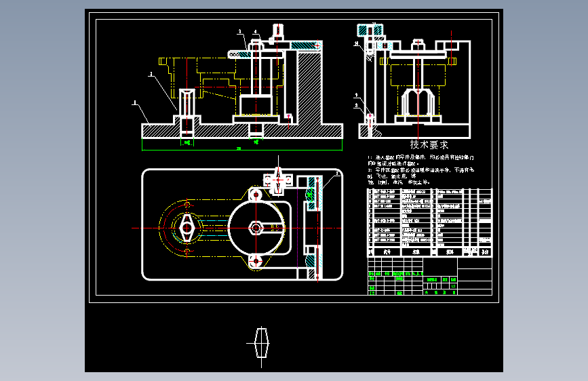Select the cyan hatched bushing plate at top of front view
The height and width of the screenshot is (381, 588).
306,45
